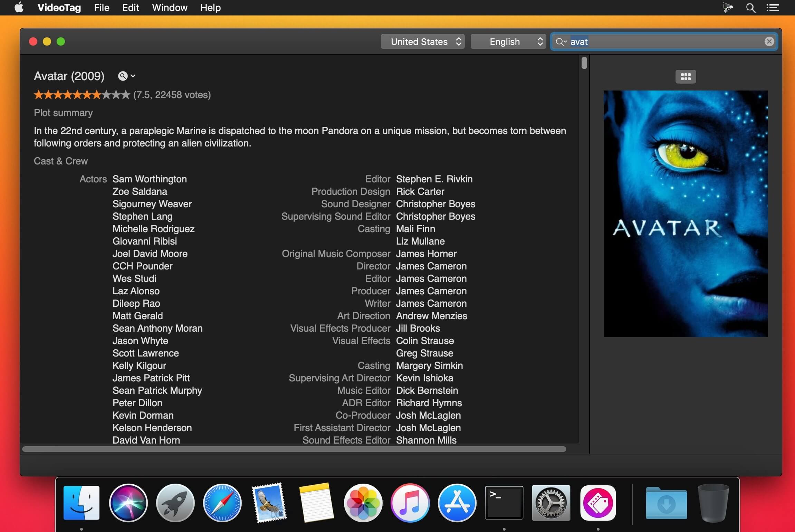795x532 pixels.
Task: Click the star rating bar
Action: pos(82,95)
